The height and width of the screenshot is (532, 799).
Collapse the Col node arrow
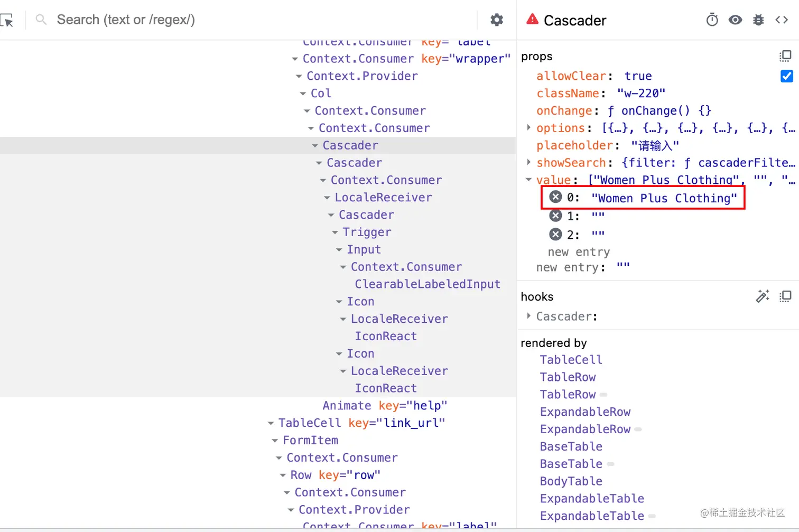coord(303,94)
